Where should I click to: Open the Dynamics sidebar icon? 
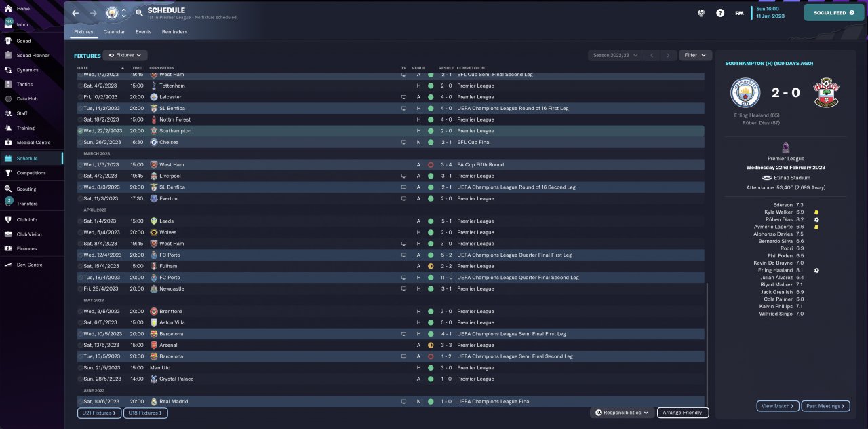(x=9, y=70)
